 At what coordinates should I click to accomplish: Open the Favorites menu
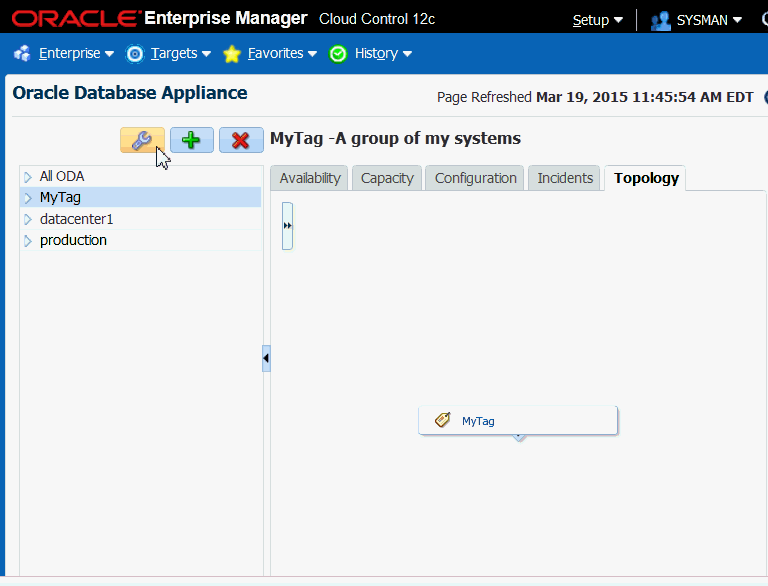282,53
